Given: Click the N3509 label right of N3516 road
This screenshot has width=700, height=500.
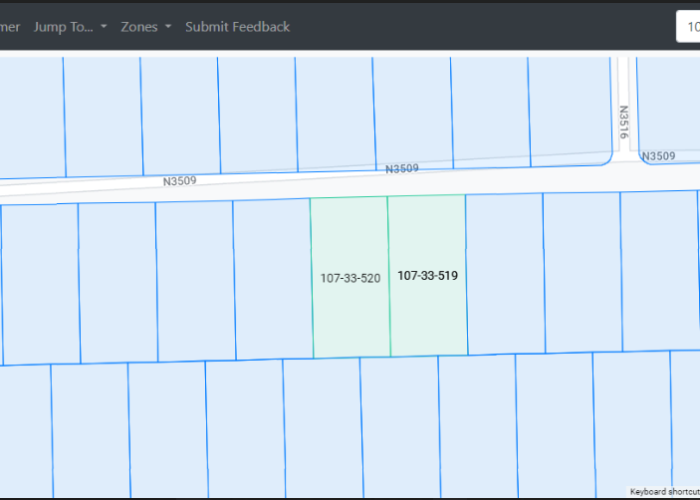Looking at the screenshot, I should tap(658, 156).
